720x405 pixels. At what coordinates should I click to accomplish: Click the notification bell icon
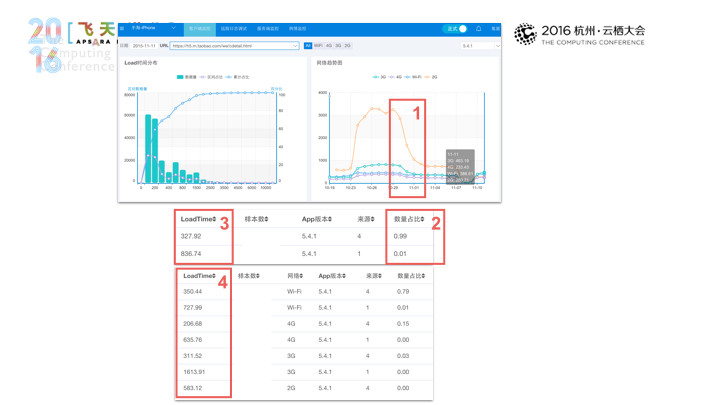tap(478, 28)
